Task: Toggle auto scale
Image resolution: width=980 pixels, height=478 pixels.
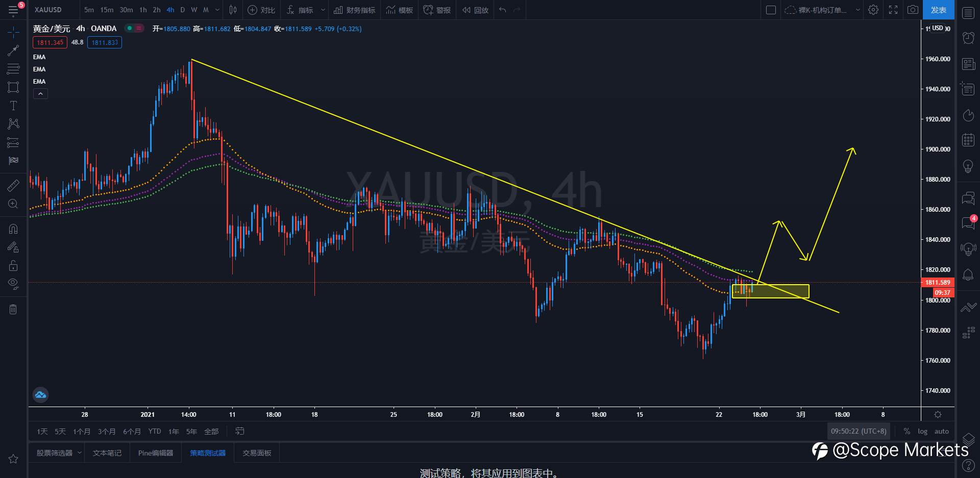Action: pyautogui.click(x=942, y=432)
